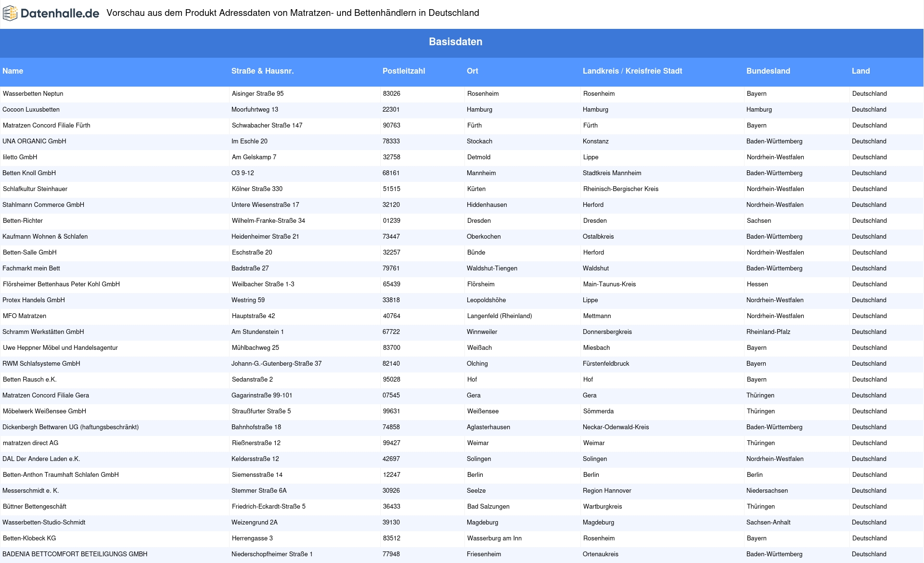Select the Bundesland column header
Screen dimensions: 924x563
(x=768, y=71)
